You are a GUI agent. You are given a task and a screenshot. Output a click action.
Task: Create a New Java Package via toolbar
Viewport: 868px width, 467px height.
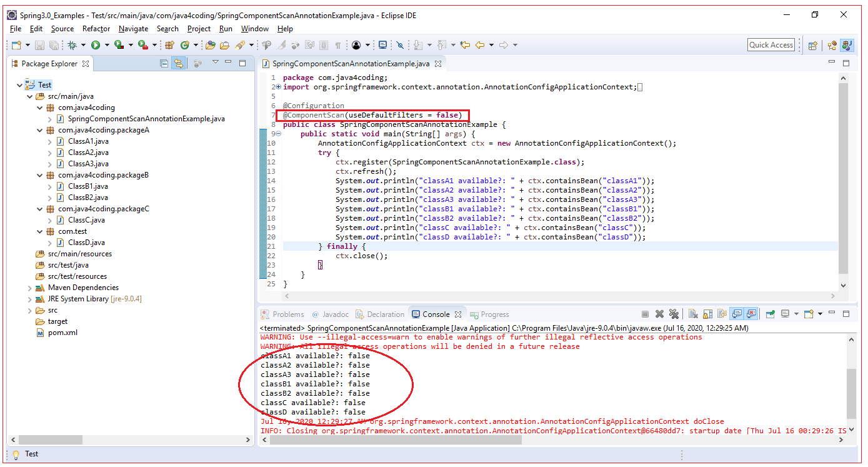pos(169,45)
